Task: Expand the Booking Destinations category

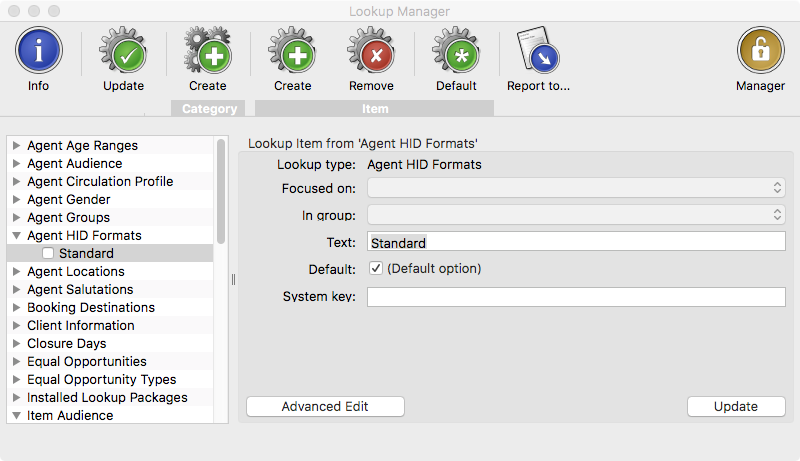Action: coord(16,308)
